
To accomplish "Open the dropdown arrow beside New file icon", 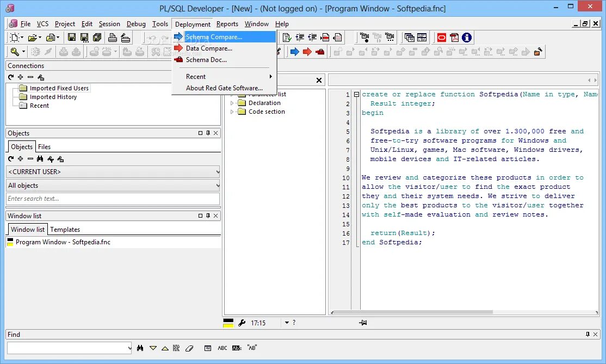I will (22, 38).
